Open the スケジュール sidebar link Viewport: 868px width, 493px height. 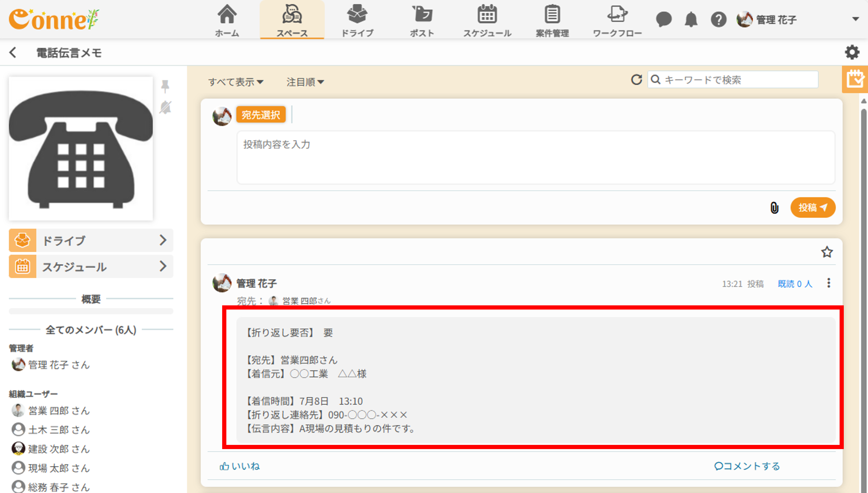click(x=91, y=267)
